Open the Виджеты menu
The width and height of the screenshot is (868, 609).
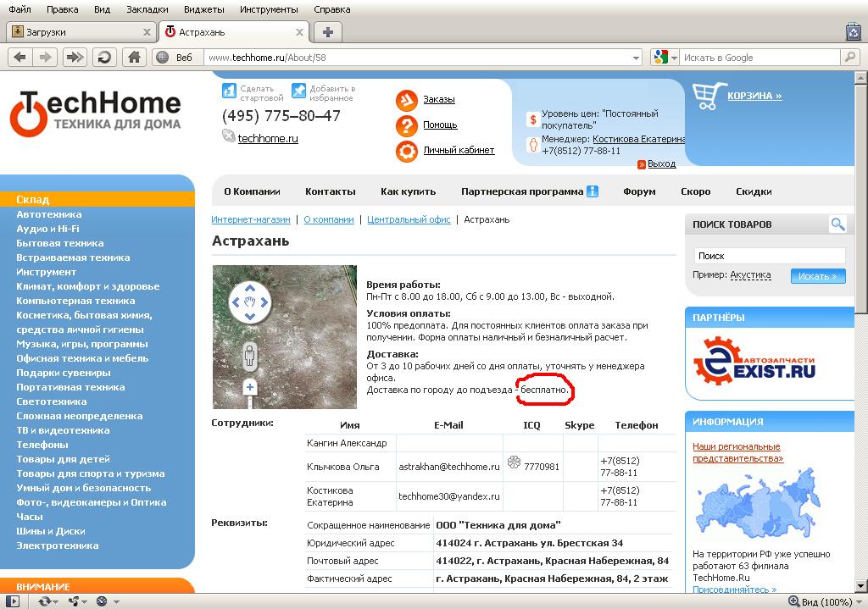pos(204,9)
